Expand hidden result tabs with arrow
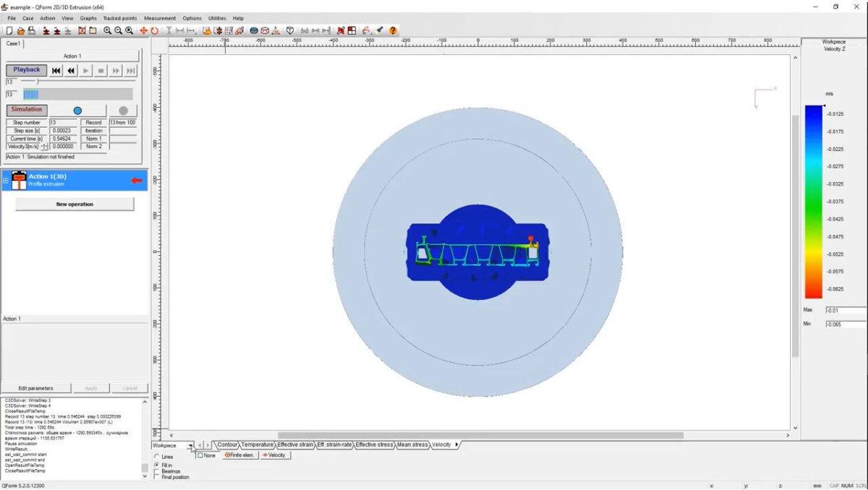Viewport: 868px width, 490px height. 455,444
